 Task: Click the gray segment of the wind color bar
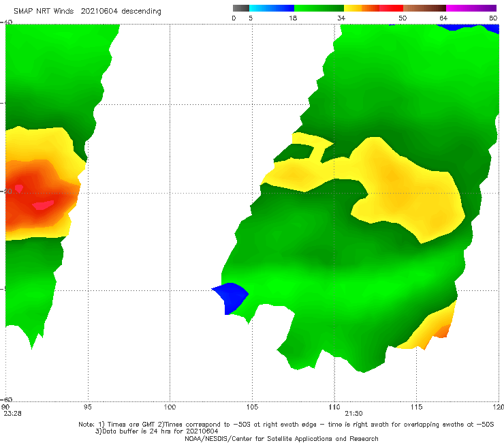coord(240,8)
